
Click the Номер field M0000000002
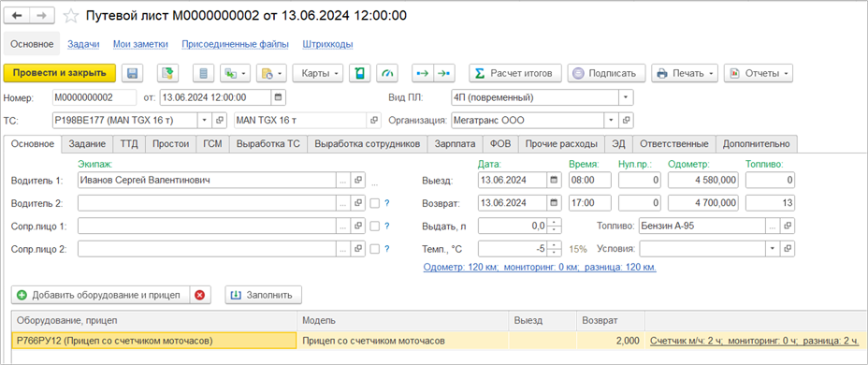coord(94,98)
